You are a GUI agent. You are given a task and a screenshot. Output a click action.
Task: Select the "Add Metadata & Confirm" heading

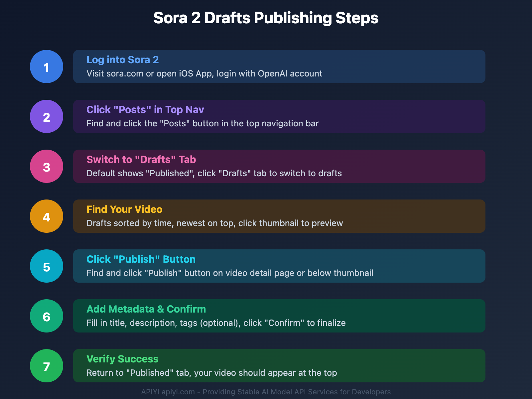tap(146, 309)
